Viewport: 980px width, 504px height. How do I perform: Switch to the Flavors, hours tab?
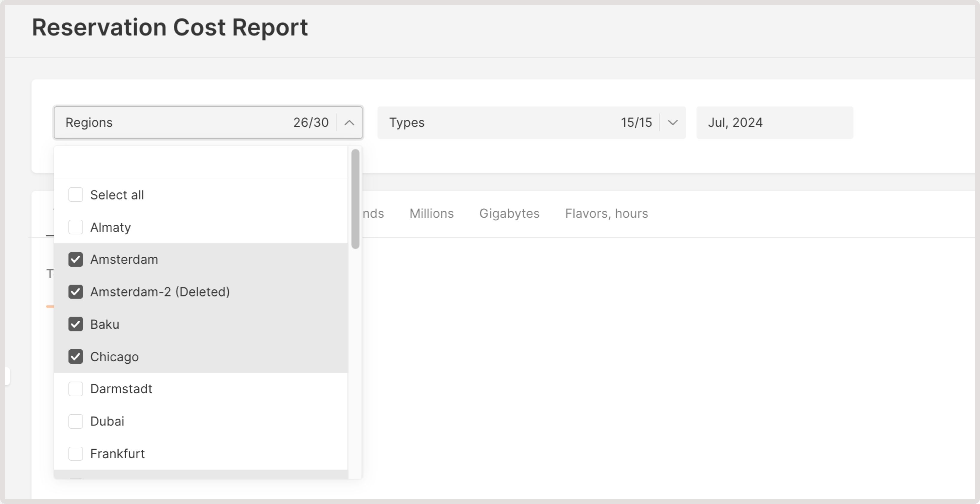[x=606, y=213]
